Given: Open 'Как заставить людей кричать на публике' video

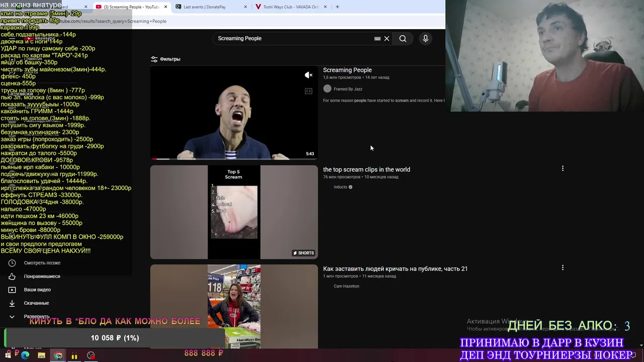Looking at the screenshot, I should coord(395,269).
